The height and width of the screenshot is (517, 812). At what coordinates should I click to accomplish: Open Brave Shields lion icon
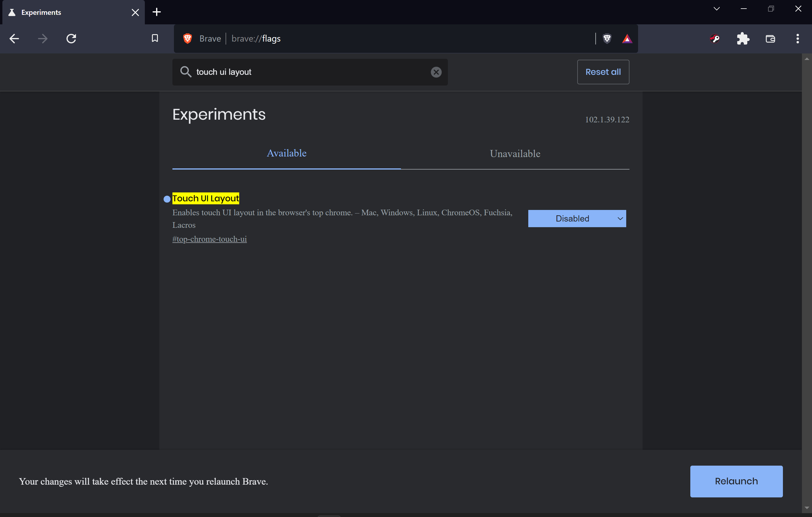607,39
